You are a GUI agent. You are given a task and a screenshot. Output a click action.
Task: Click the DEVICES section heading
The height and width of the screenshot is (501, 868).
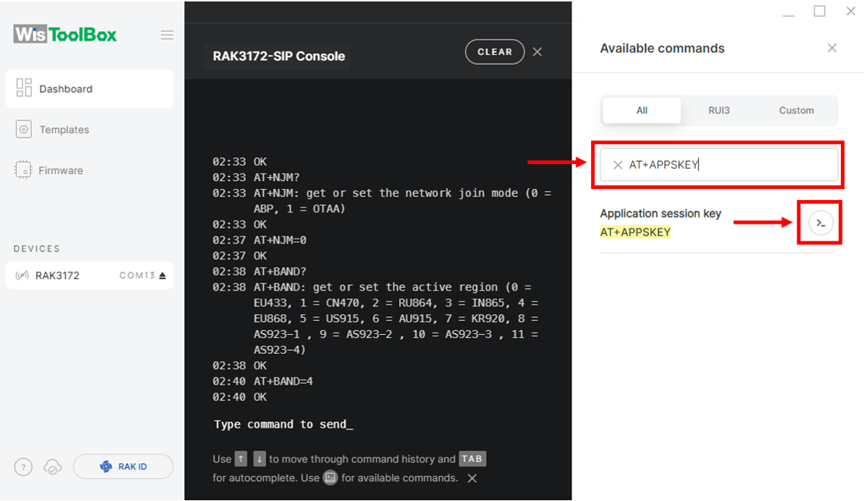pyautogui.click(x=37, y=249)
